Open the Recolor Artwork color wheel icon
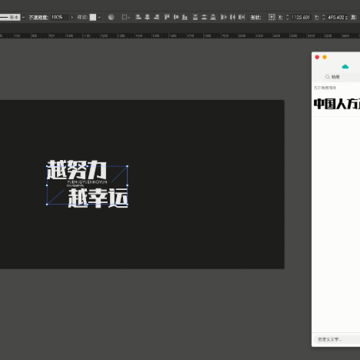Image resolution: width=360 pixels, height=360 pixels. pyautogui.click(x=111, y=17)
